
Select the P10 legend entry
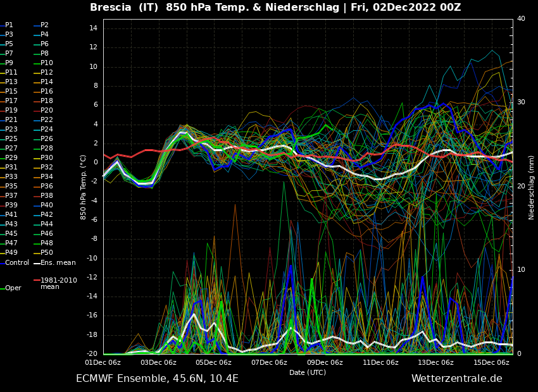(47, 63)
